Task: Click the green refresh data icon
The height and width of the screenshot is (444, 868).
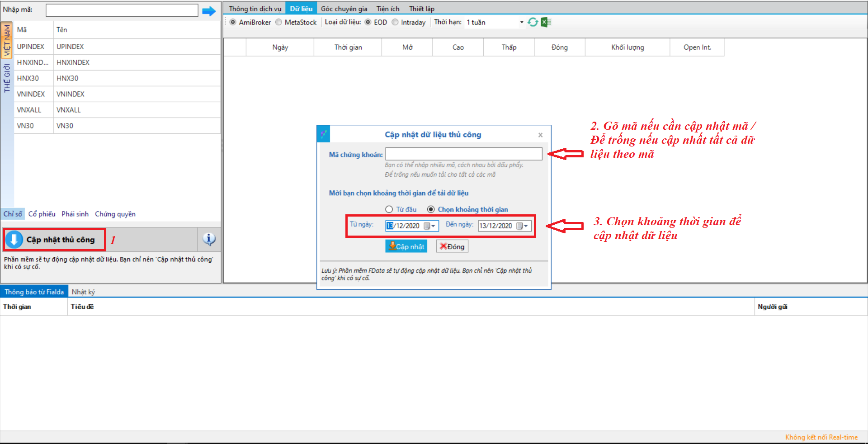Action: 533,22
